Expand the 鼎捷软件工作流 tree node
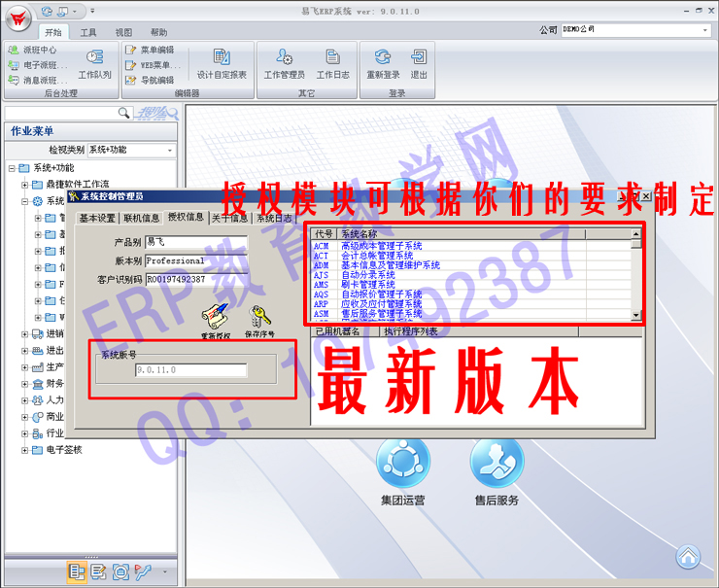This screenshot has width=719, height=588. [24, 185]
